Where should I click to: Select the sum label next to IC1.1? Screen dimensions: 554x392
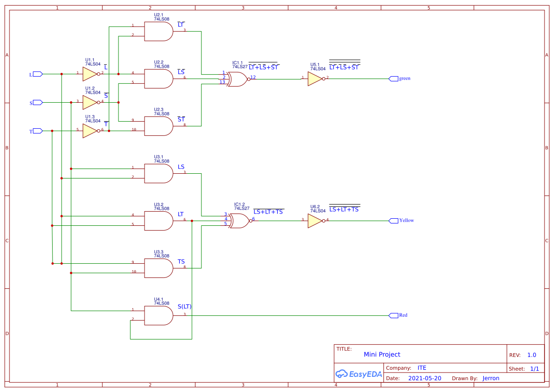pos(263,66)
